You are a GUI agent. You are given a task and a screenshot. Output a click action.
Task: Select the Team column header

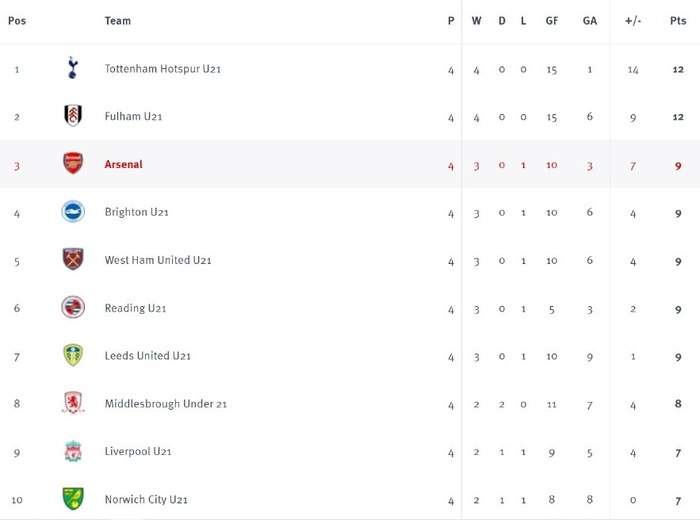(x=118, y=21)
